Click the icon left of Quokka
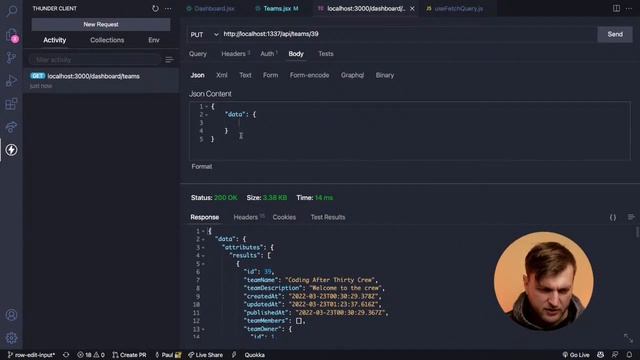Screen dimensions: 640x360 234,355
